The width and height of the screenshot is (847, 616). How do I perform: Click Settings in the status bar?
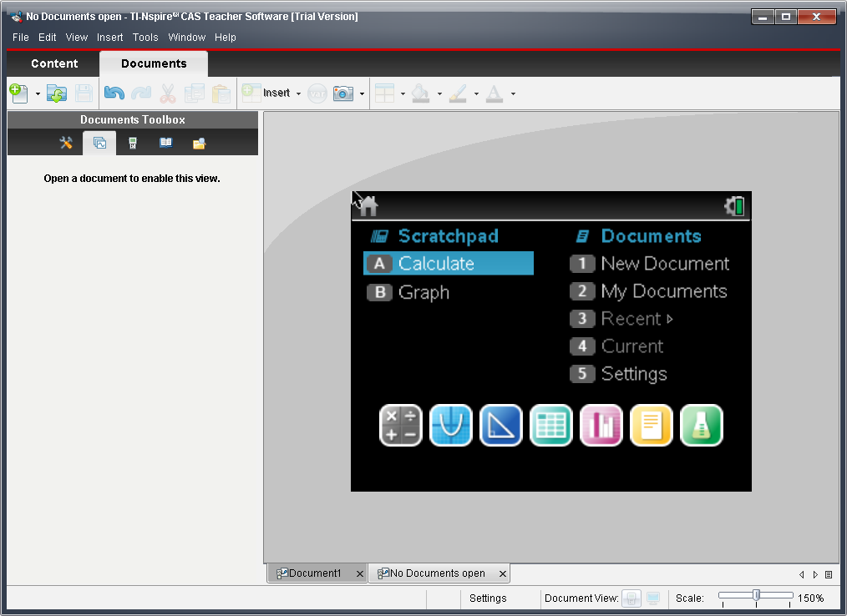tap(488, 598)
